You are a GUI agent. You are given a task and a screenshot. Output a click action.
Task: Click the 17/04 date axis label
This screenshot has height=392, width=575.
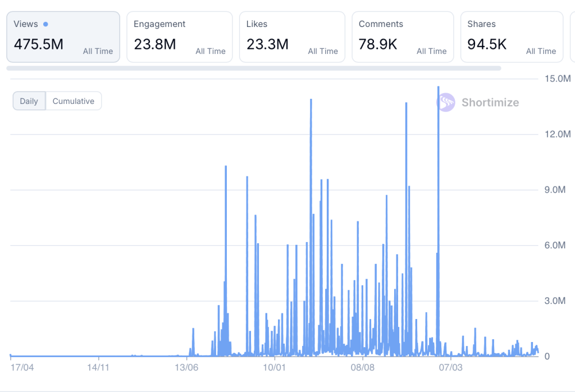(x=22, y=367)
